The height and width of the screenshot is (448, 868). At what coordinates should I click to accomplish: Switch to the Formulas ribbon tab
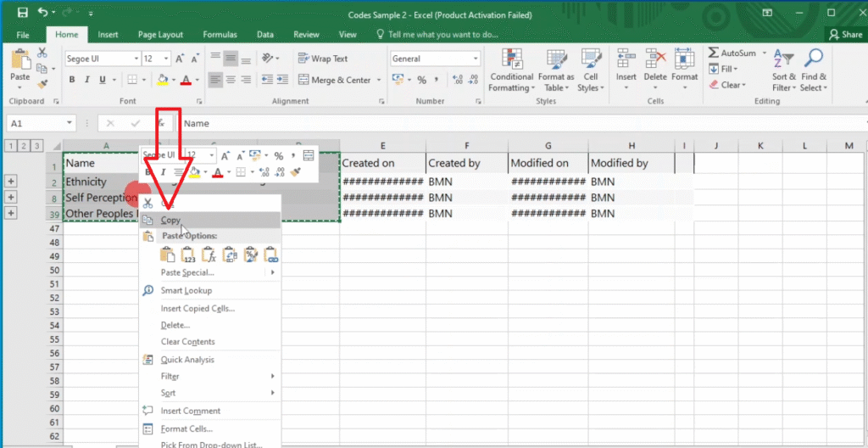(x=220, y=35)
